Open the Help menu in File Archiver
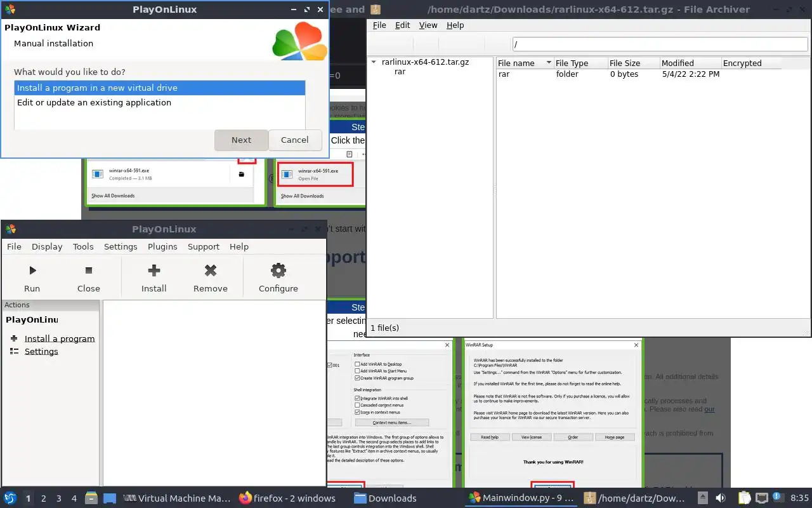Image resolution: width=812 pixels, height=508 pixels. 455,25
